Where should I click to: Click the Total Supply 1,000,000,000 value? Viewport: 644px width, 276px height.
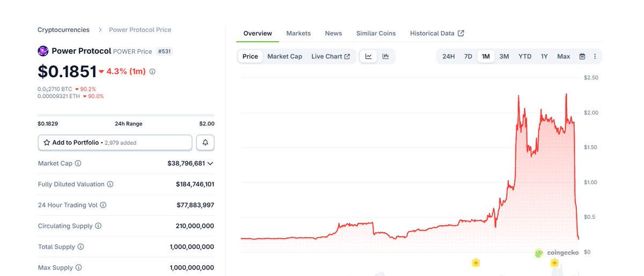coord(192,247)
